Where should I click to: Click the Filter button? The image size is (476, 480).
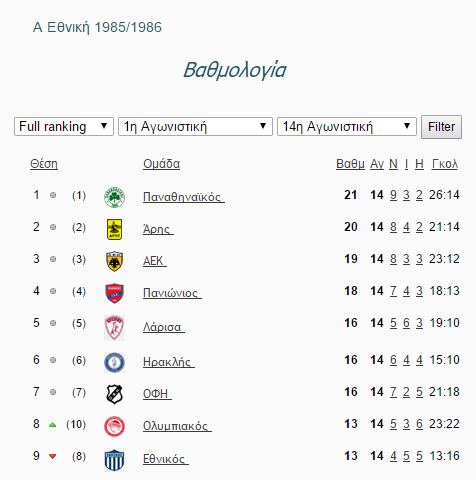coord(441,127)
